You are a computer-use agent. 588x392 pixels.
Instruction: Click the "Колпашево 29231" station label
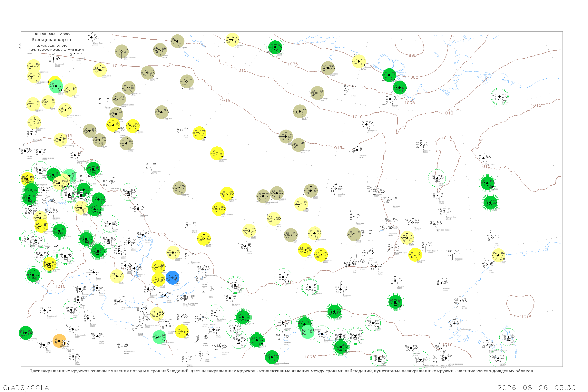[x=41, y=129]
